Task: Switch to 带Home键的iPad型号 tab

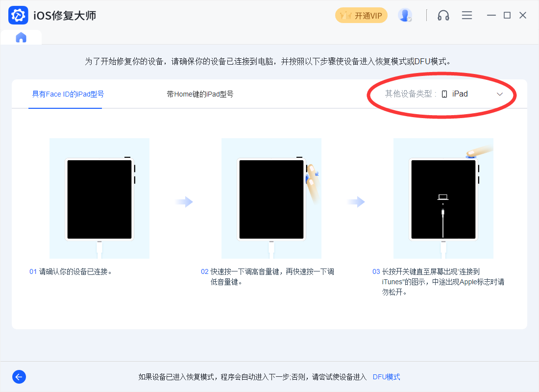Action: coord(200,94)
